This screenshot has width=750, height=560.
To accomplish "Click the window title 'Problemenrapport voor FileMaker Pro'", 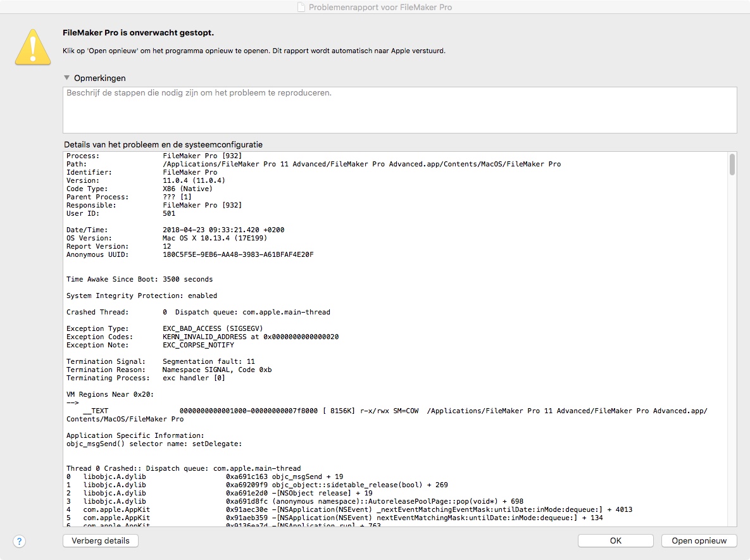I will [380, 7].
